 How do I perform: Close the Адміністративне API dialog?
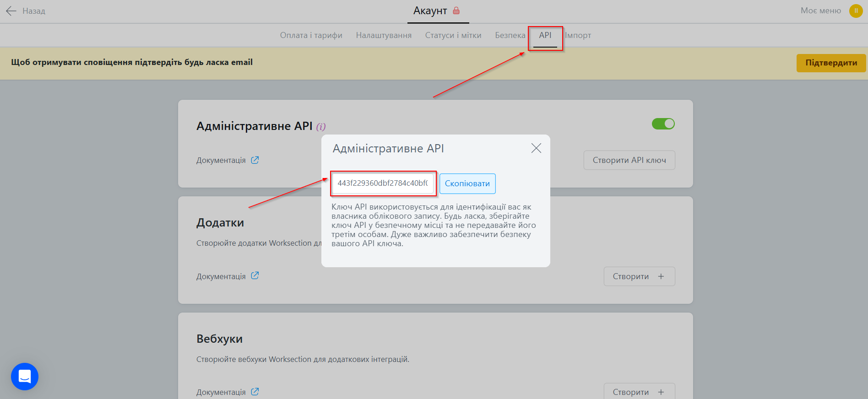tap(536, 148)
